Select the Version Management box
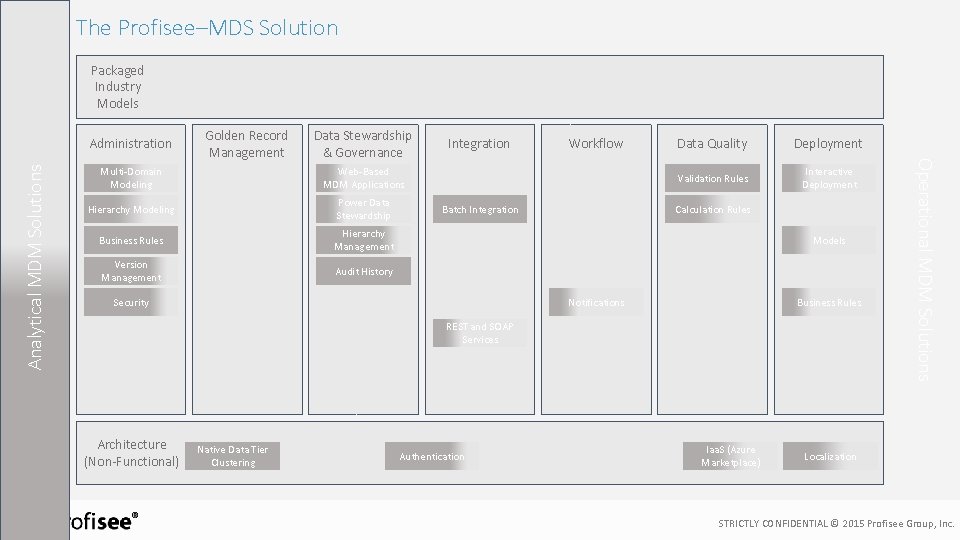Viewport: 960px width, 540px height. [131, 271]
